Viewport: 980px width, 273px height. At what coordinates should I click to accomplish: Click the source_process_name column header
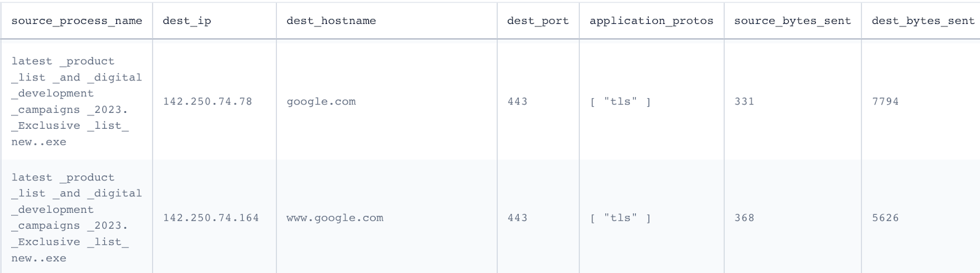77,21
